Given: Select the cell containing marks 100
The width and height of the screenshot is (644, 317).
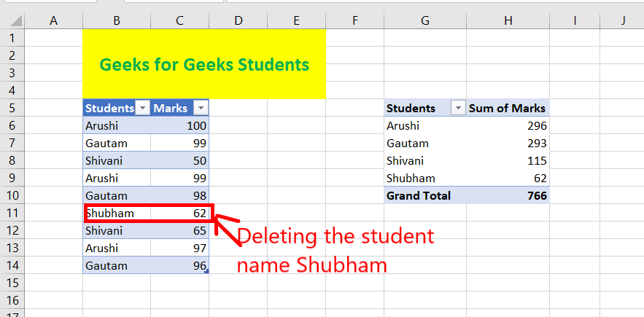Looking at the screenshot, I should click(179, 125).
